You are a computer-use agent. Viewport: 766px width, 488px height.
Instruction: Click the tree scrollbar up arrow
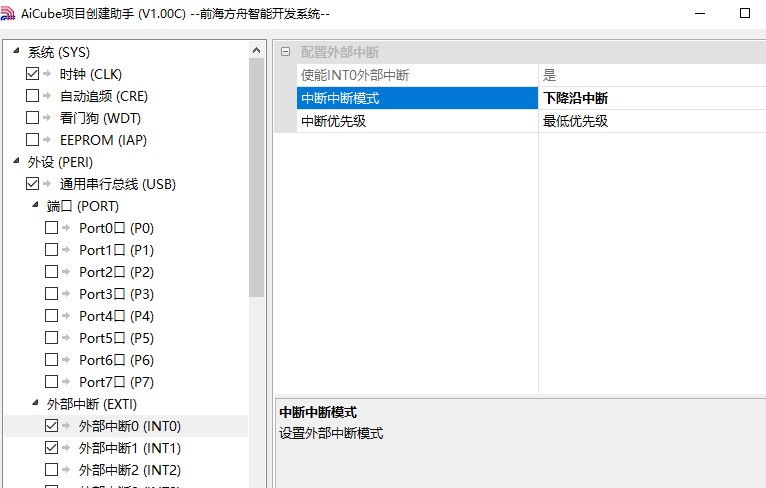tap(256, 50)
